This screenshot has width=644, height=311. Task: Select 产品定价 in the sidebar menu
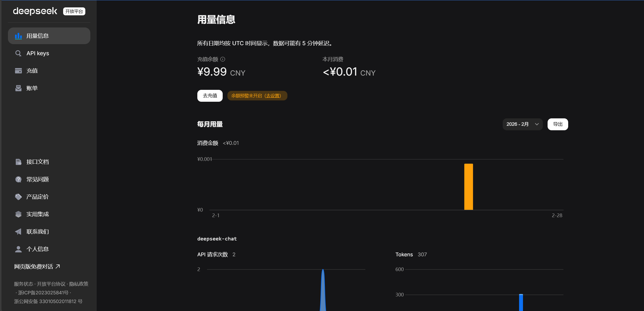click(x=38, y=197)
